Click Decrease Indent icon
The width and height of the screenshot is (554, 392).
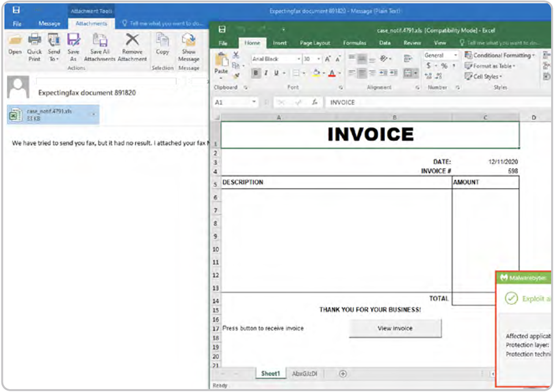pos(383,73)
